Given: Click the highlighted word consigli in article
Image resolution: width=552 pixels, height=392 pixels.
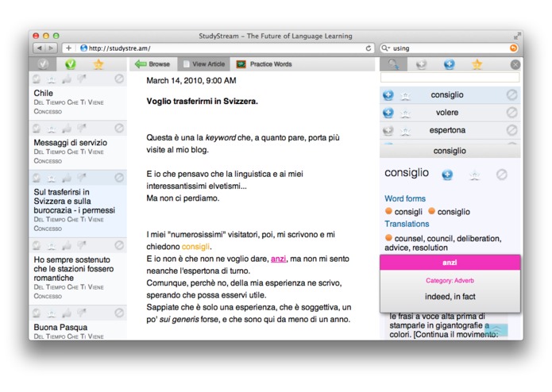Looking at the screenshot, I should (x=195, y=247).
